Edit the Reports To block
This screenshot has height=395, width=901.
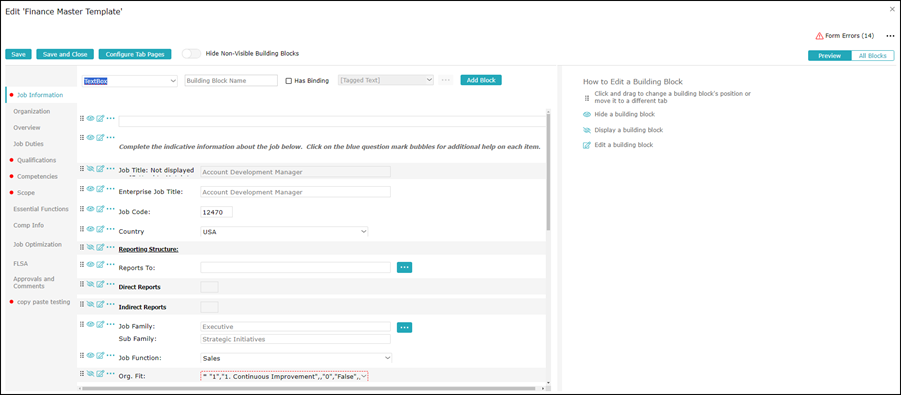pyautogui.click(x=100, y=264)
